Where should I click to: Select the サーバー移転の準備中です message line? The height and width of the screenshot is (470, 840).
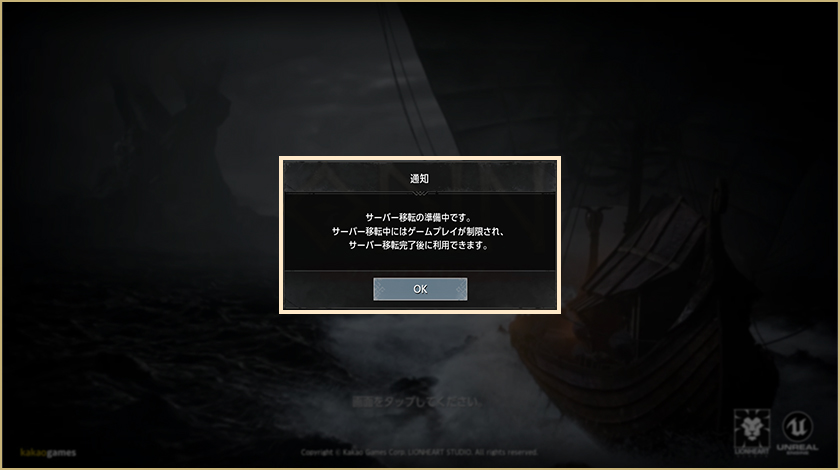tap(419, 218)
